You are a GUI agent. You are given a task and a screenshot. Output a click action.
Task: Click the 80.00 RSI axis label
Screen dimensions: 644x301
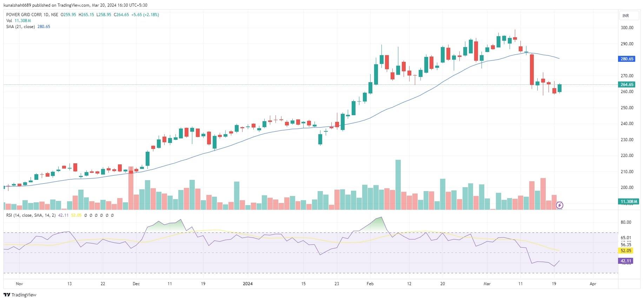(626, 222)
